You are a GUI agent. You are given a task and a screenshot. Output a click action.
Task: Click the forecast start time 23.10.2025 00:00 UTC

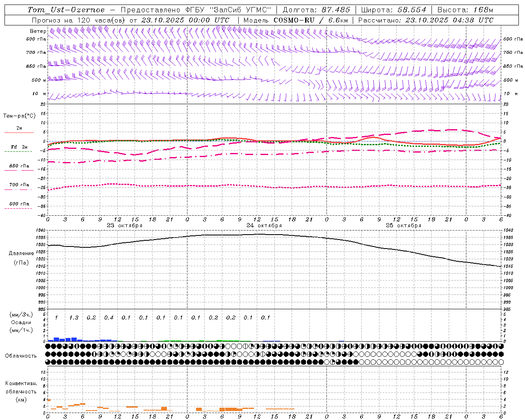click(x=185, y=20)
